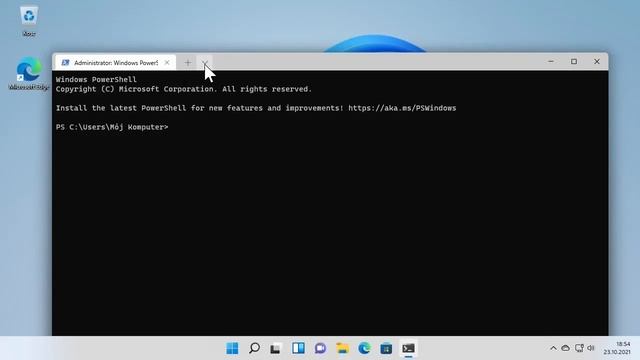Open File Explorer from the taskbar
Image resolution: width=640 pixels, height=360 pixels.
tap(342, 348)
